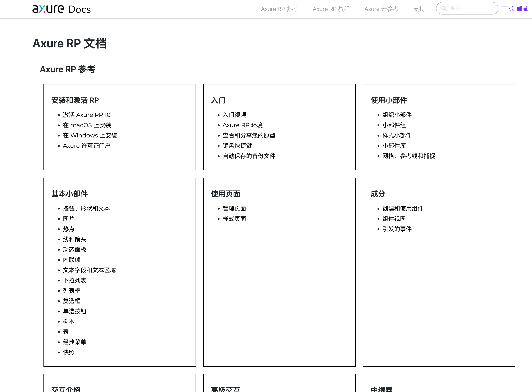Image resolution: width=532 pixels, height=392 pixels.
Task: Open the 支持 menu item
Action: coord(419,9)
